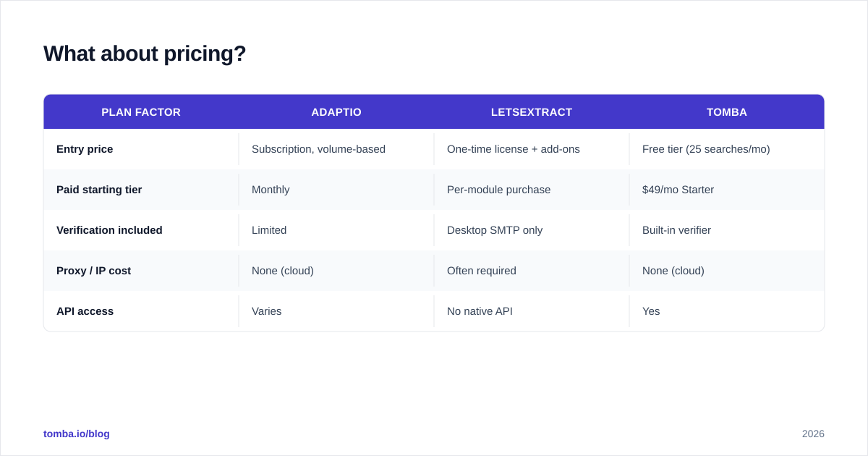Click the '$49/mo Starter' cell
The width and height of the screenshot is (868, 456).
pyautogui.click(x=678, y=190)
